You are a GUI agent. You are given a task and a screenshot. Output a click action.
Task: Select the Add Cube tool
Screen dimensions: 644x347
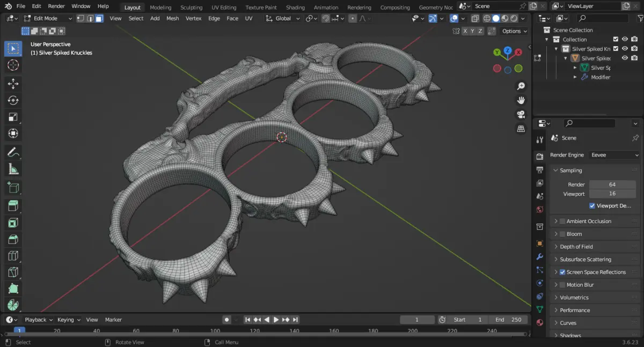[13, 187]
